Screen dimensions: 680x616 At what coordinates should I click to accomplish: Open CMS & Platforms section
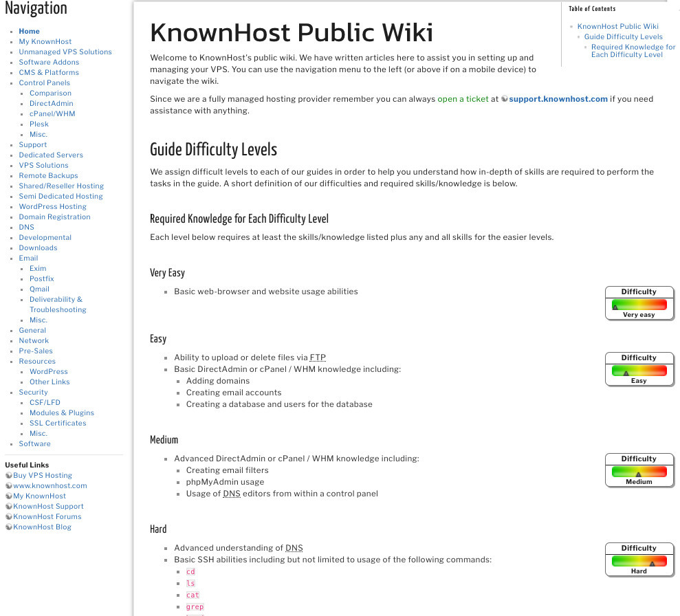click(x=49, y=72)
